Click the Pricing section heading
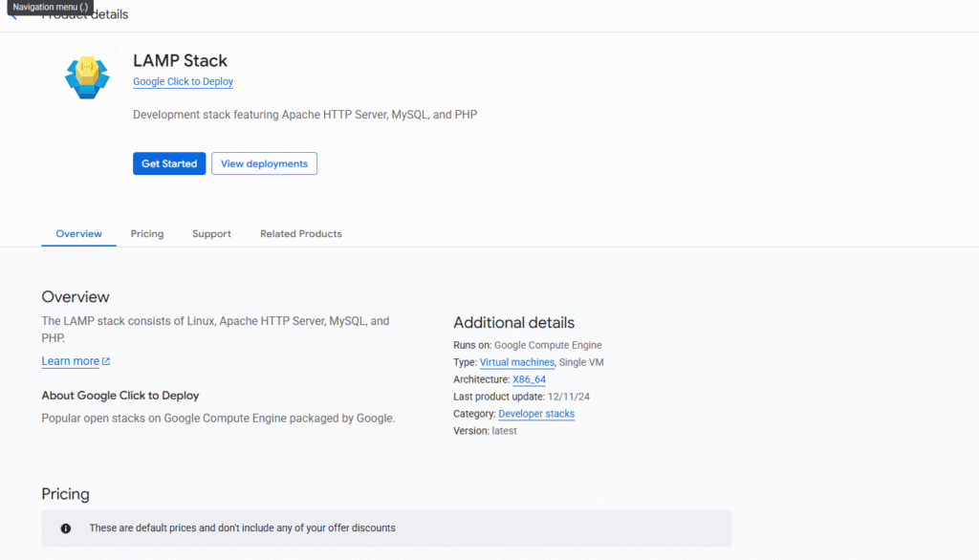 [x=65, y=494]
